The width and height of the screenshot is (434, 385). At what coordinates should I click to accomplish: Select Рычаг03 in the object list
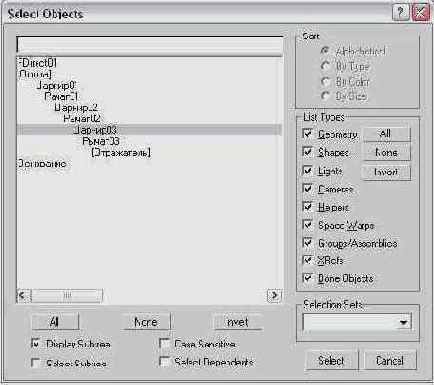click(x=101, y=141)
